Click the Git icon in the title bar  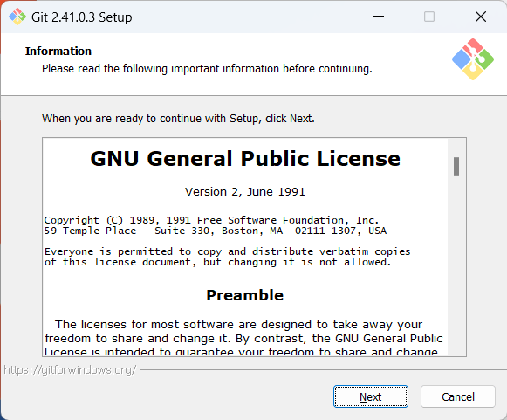[x=17, y=17]
